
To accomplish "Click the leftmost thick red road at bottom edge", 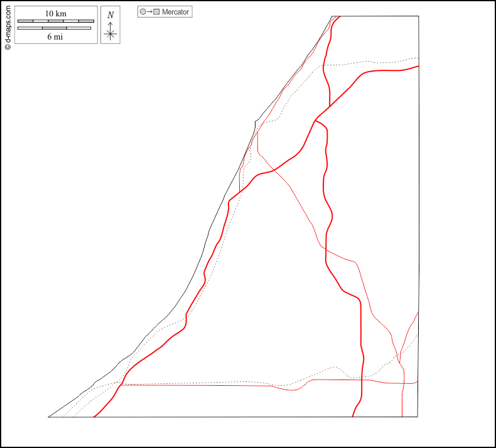I will (x=94, y=417).
